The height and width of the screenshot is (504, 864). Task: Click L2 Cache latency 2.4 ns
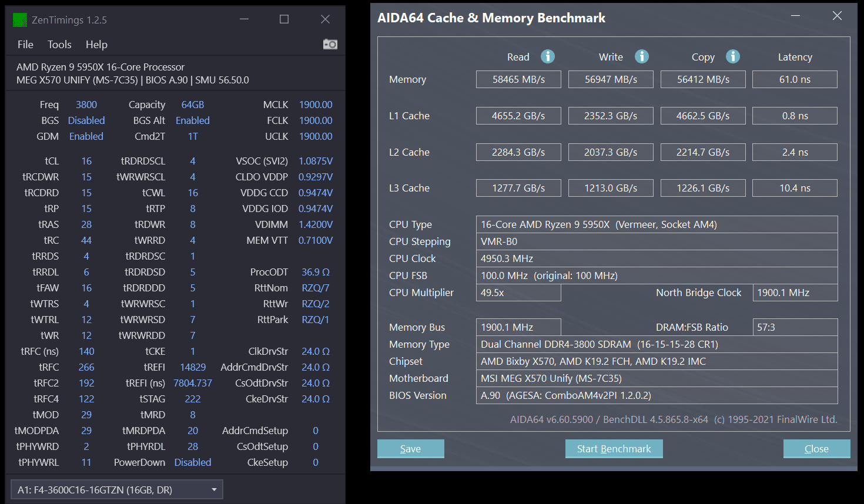[795, 152]
